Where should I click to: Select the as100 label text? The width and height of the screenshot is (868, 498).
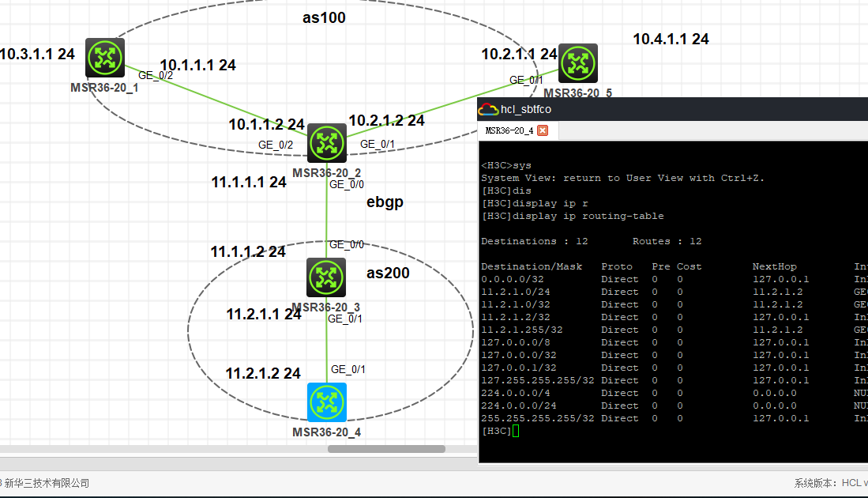(324, 17)
